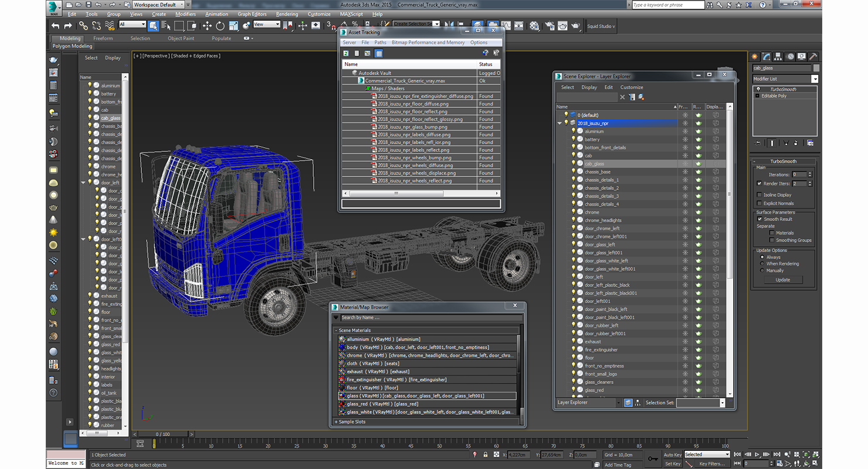
Task: Open Customize menu in Layer Explorer
Action: point(632,87)
